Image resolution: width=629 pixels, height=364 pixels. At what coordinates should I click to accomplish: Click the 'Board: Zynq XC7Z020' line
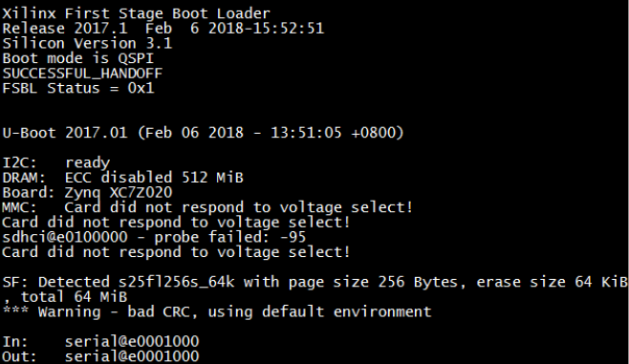point(87,193)
